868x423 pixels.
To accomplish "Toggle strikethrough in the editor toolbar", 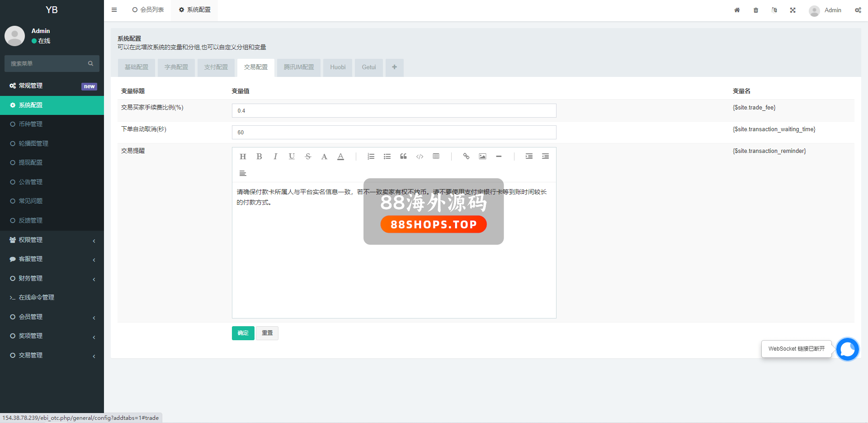I will pyautogui.click(x=308, y=157).
